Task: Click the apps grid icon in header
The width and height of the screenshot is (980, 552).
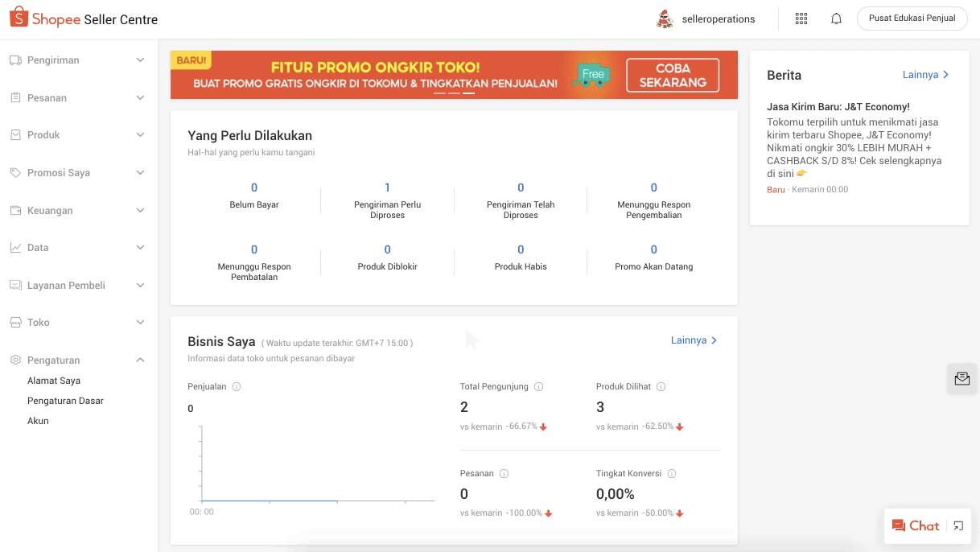Action: pyautogui.click(x=801, y=17)
